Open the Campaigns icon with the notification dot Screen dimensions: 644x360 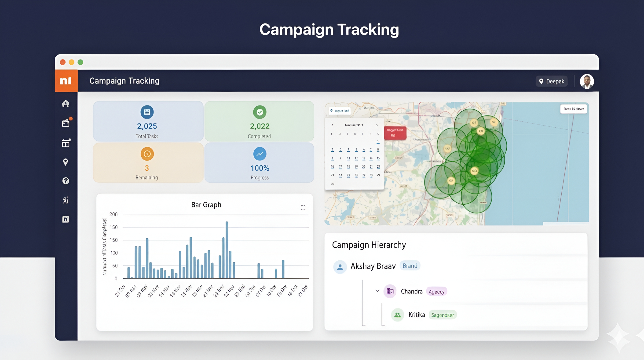tap(66, 123)
